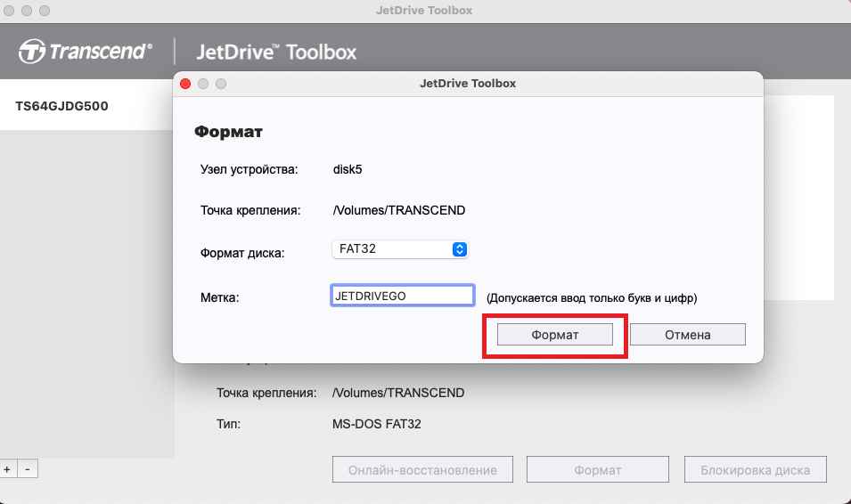Select the TS64GJDG500 drive in the sidebar
Viewport: 851px width, 504px height.
[86, 106]
